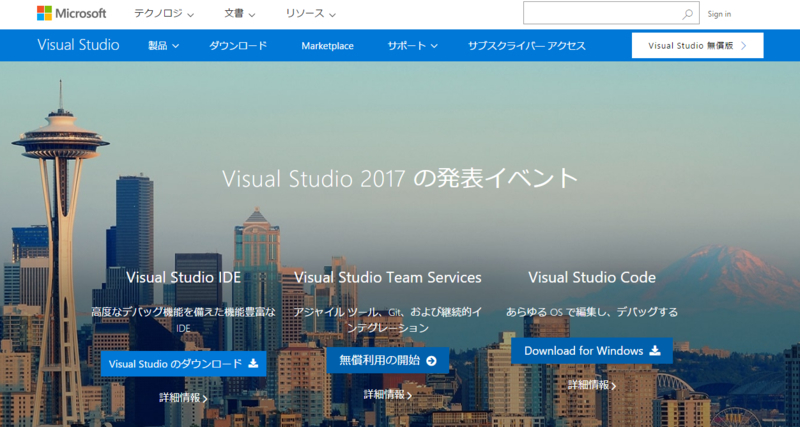
Task: Click the Microsoft logo
Action: click(x=71, y=13)
